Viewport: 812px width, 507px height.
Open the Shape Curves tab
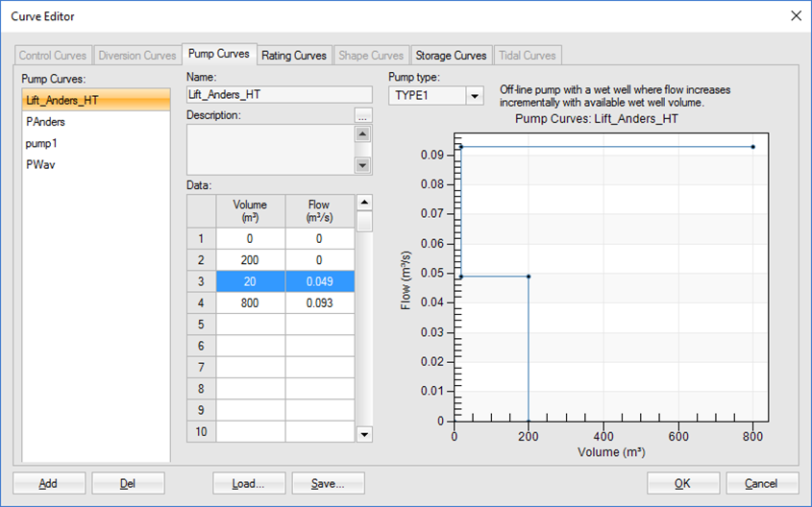(371, 56)
